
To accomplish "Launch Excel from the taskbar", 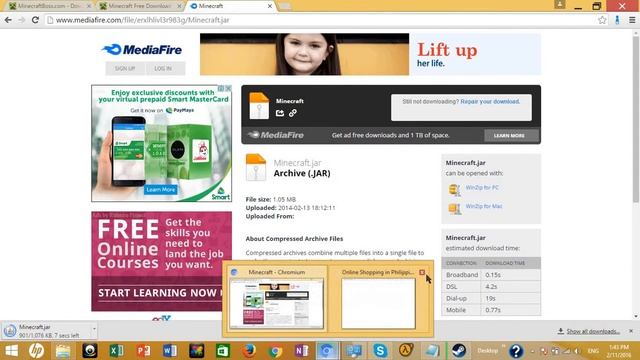I will point(116,351).
